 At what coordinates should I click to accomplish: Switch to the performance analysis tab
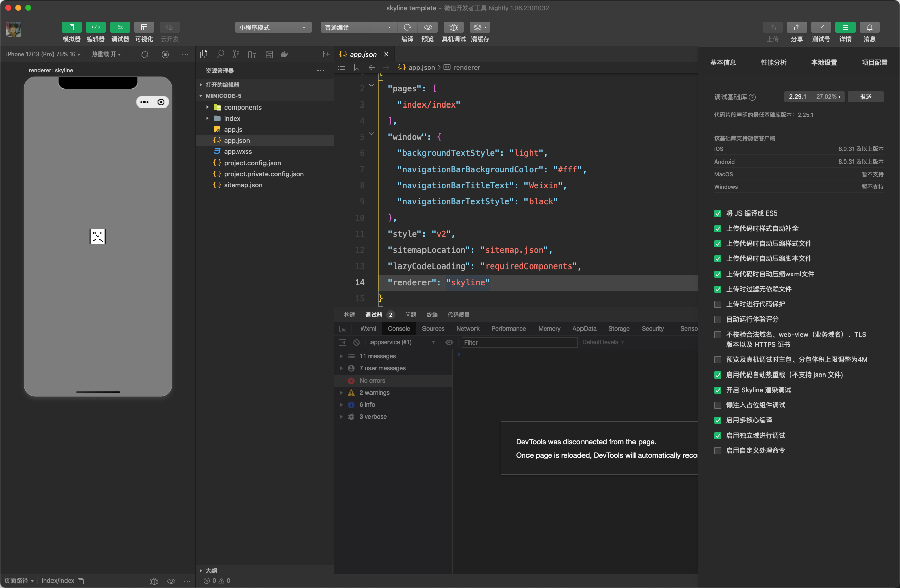click(773, 63)
